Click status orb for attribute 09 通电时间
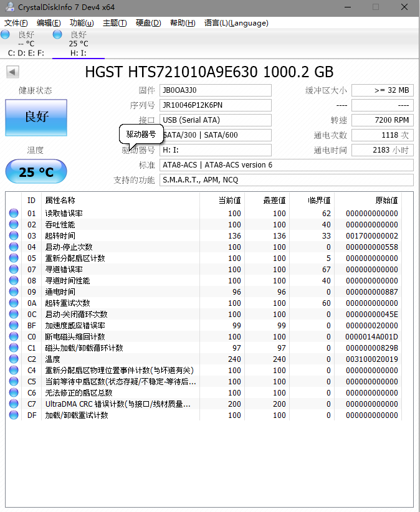 (14, 292)
